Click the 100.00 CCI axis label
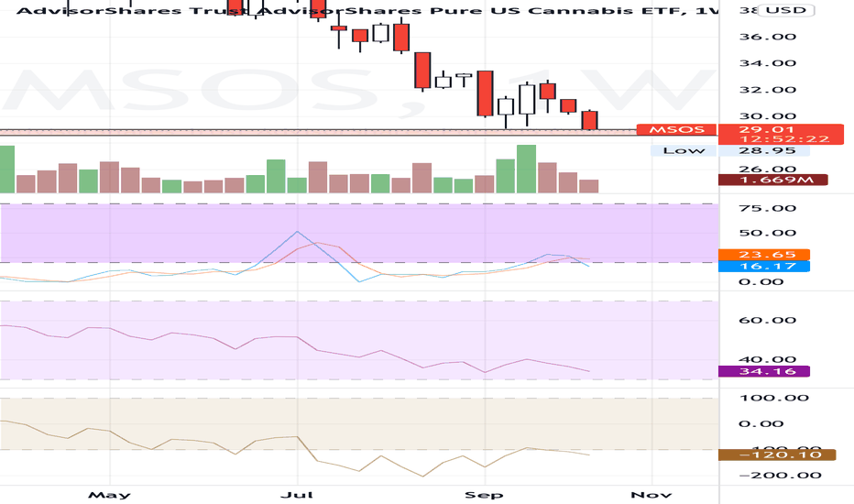 [x=773, y=398]
